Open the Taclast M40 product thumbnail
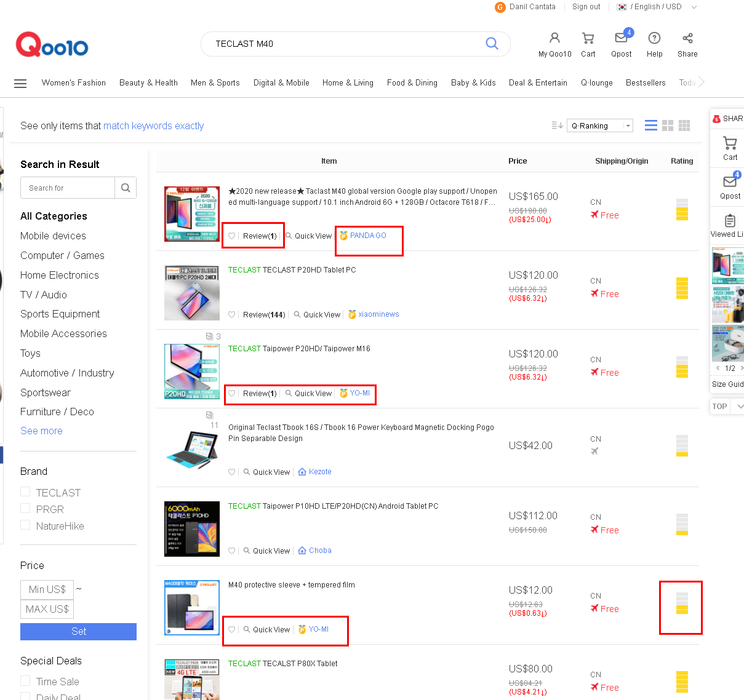The height and width of the screenshot is (700, 744). coord(192,214)
